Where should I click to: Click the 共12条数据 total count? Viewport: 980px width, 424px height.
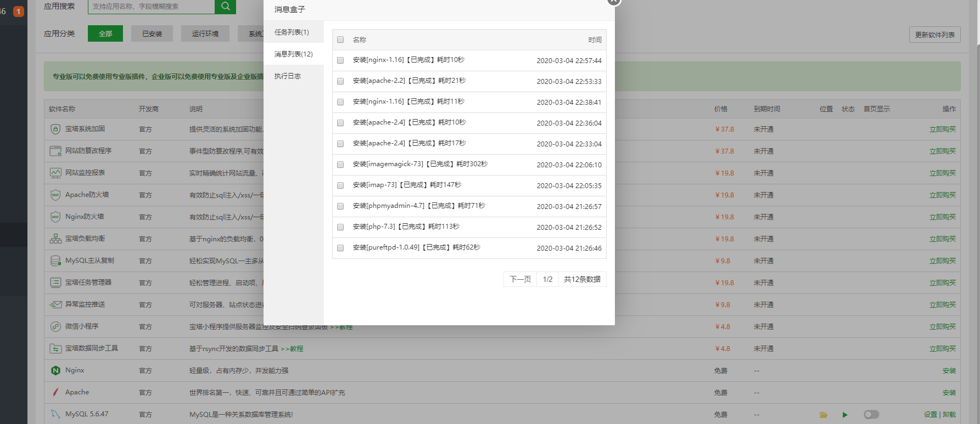[582, 279]
